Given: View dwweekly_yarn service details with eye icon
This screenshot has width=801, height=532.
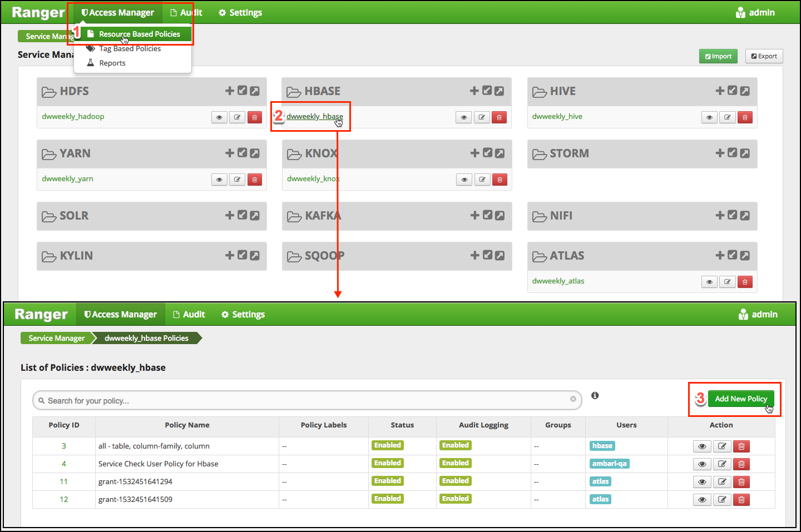Looking at the screenshot, I should click(220, 180).
